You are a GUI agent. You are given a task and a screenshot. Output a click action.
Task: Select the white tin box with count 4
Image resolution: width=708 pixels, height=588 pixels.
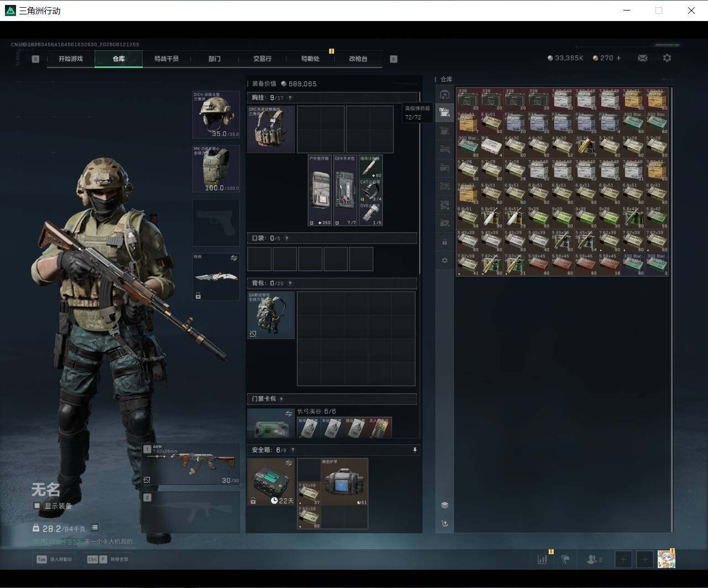(x=491, y=145)
